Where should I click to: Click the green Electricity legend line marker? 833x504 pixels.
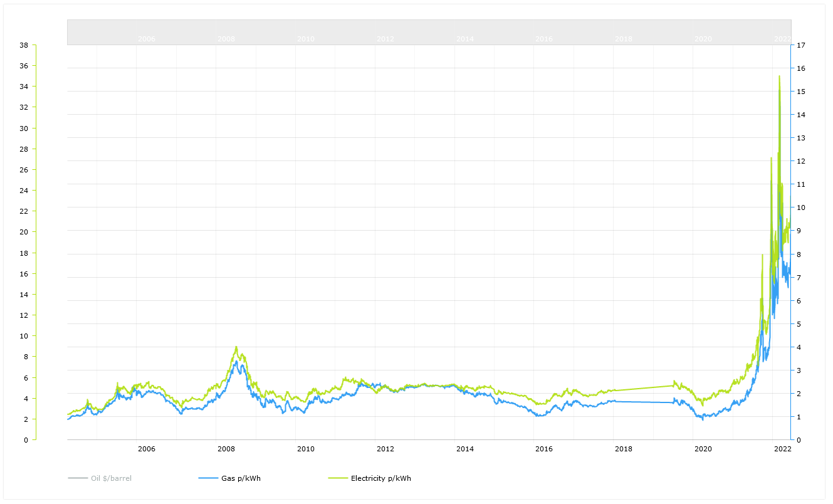tap(338, 478)
